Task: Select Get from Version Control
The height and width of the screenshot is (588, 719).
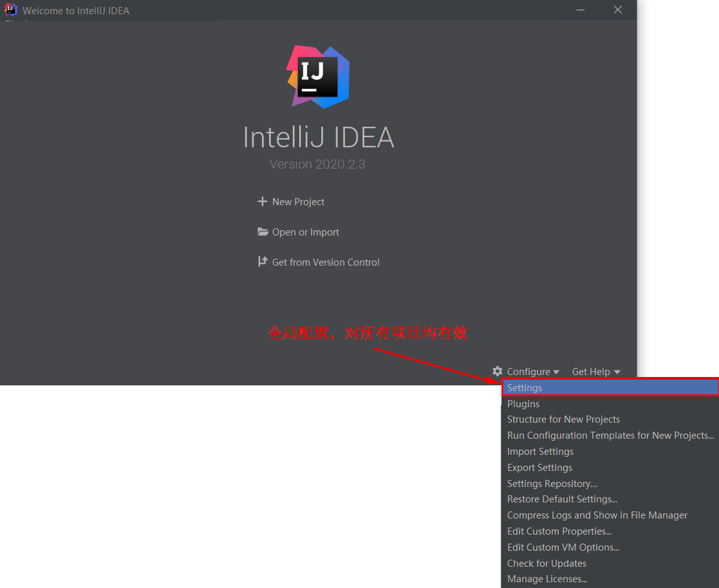Action: click(326, 262)
